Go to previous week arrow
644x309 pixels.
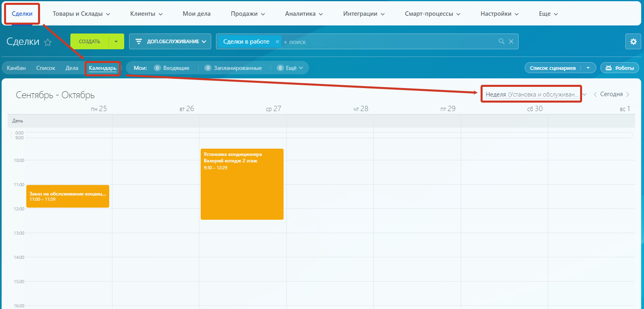pos(595,95)
